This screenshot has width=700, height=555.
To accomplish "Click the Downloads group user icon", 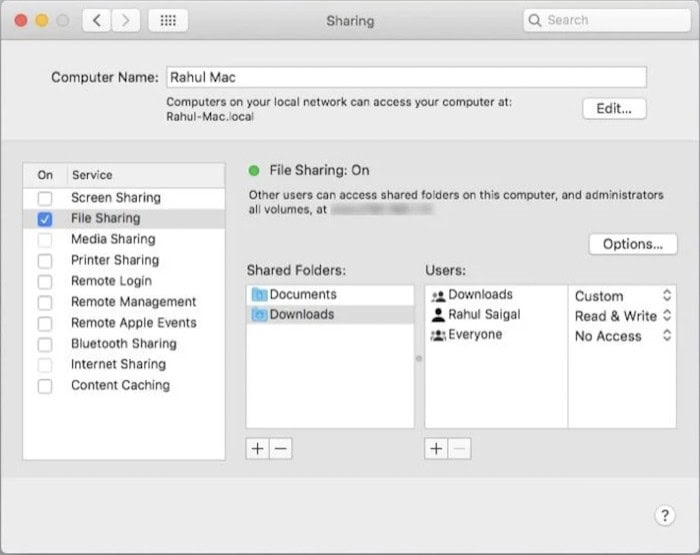I will pyautogui.click(x=438, y=295).
